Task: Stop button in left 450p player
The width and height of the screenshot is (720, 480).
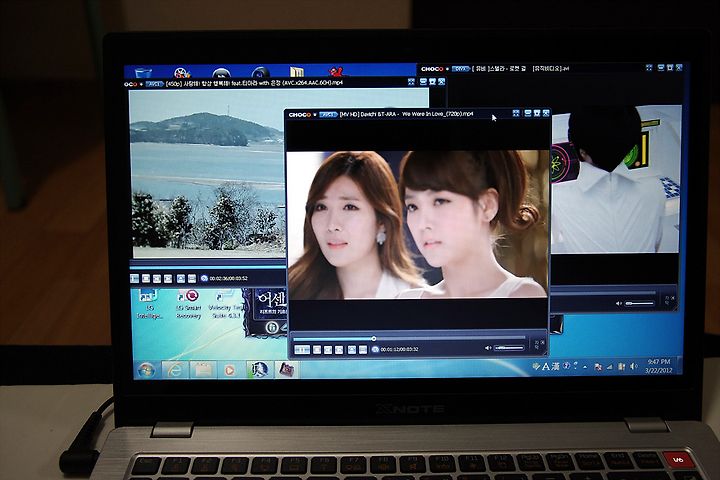Action: pos(146,279)
